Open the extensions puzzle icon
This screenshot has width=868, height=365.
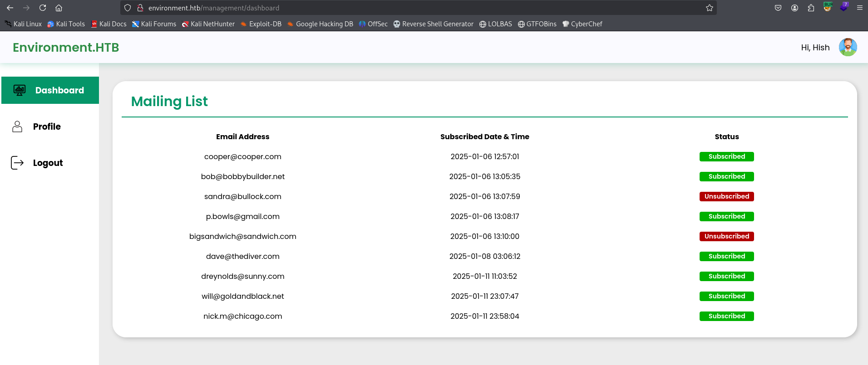tap(811, 8)
